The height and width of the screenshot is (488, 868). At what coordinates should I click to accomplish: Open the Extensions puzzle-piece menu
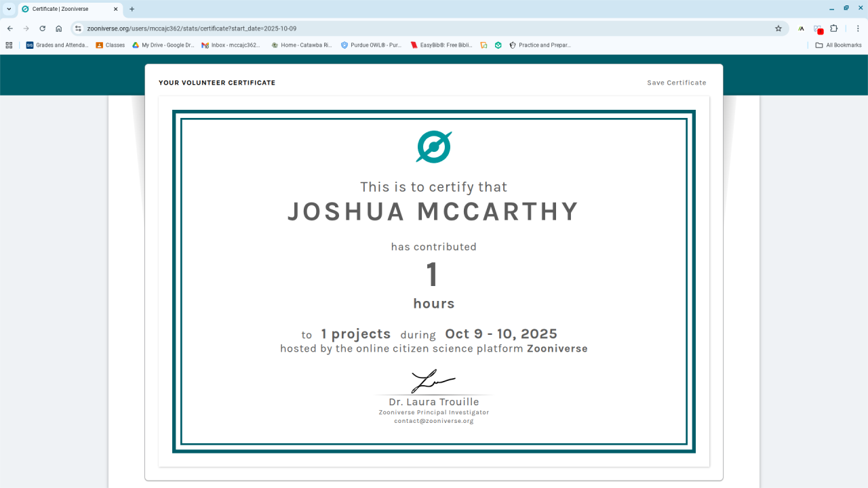click(x=834, y=28)
